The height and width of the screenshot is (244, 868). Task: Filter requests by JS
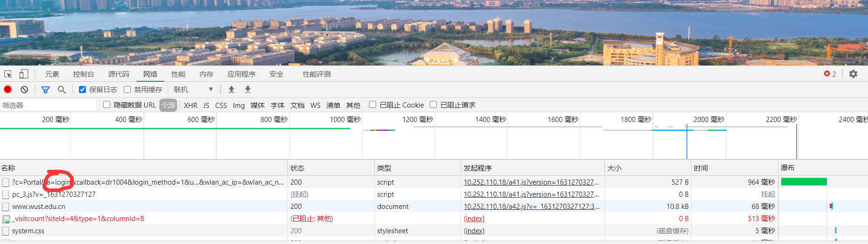[206, 105]
